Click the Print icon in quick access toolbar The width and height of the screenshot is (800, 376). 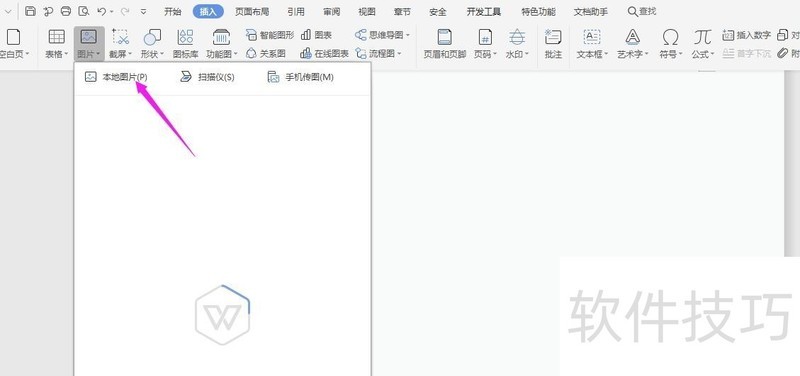coord(66,11)
